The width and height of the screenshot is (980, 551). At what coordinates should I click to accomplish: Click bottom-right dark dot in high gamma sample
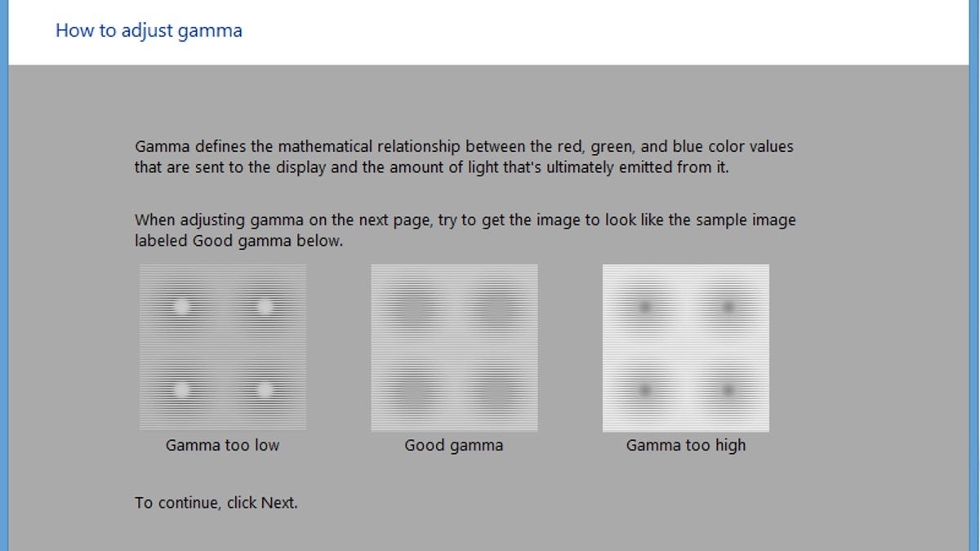(728, 389)
